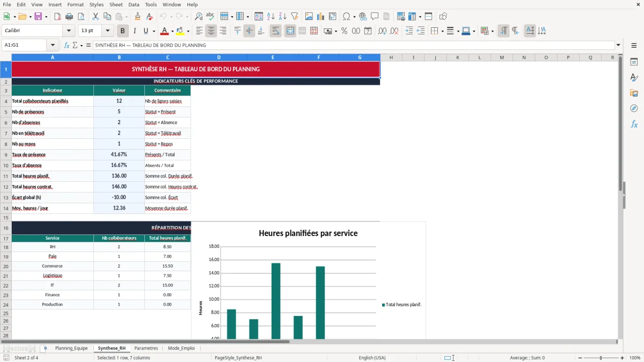Viewport: 644px width, 362px height.
Task: Click the status bar zoom slider
Action: [601, 358]
